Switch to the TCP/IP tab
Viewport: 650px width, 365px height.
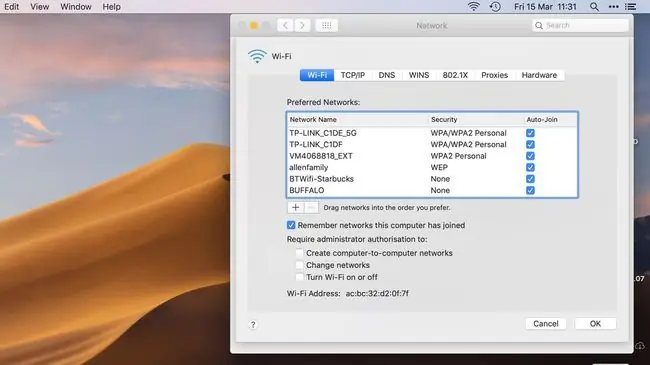353,75
